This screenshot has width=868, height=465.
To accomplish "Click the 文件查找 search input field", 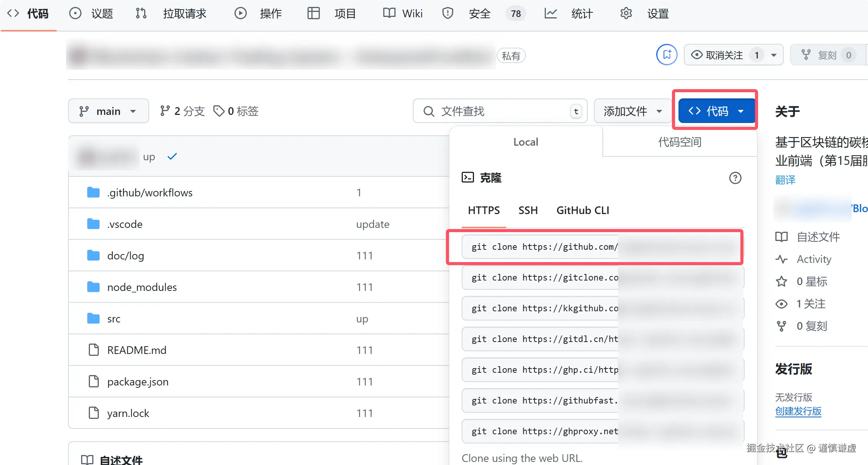I will 500,111.
